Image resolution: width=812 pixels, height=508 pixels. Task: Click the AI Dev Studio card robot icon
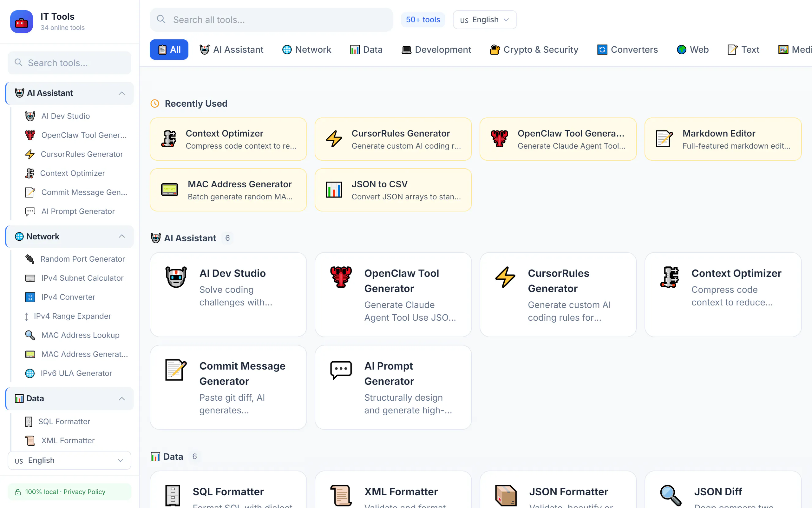[176, 277]
